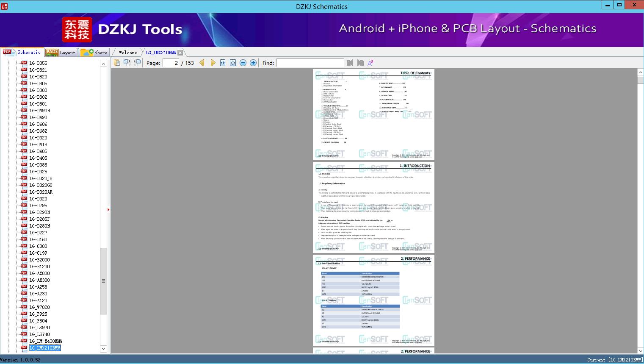Image resolution: width=644 pixels, height=364 pixels.
Task: Open LG-D855 schematic in tree
Action: coord(38,63)
